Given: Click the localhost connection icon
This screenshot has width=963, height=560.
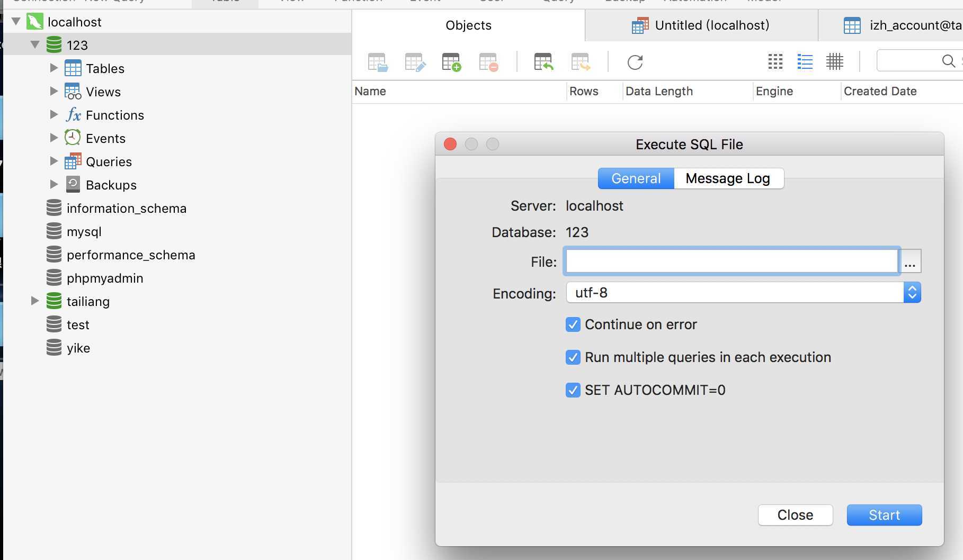Looking at the screenshot, I should pos(34,22).
